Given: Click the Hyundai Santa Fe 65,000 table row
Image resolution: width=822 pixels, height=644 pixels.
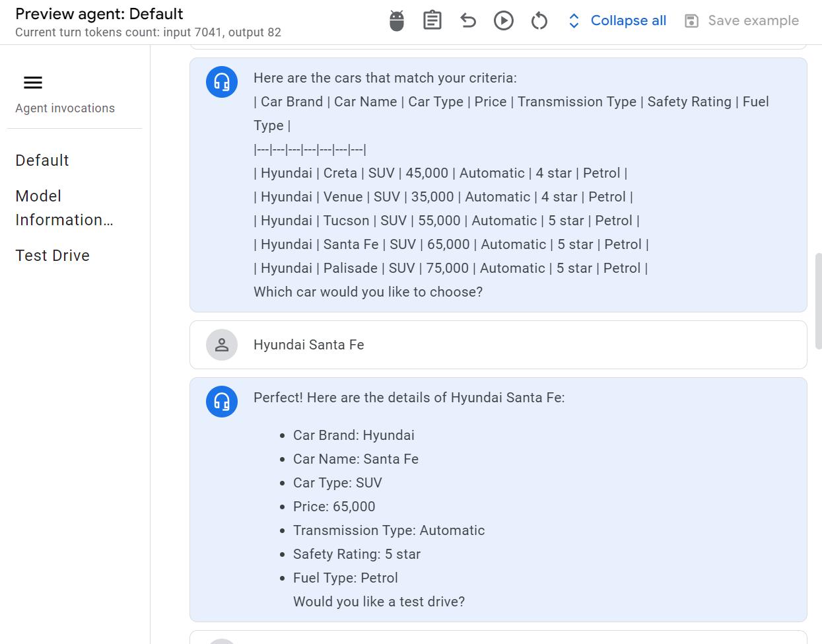Looking at the screenshot, I should [x=451, y=244].
